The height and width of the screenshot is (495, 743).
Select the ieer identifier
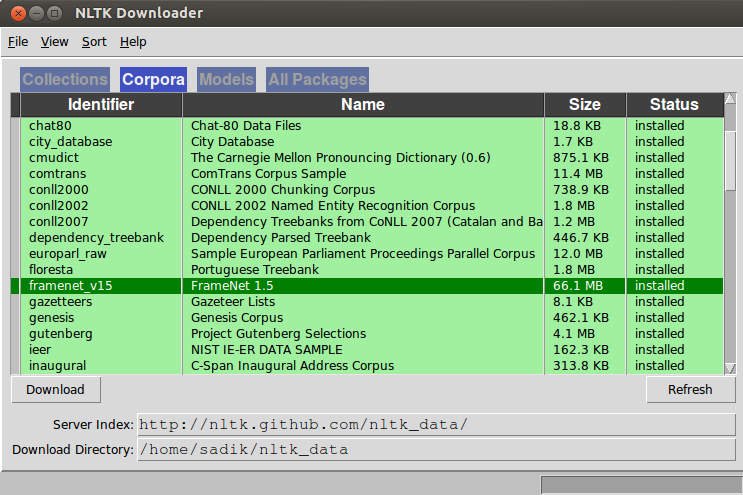(x=40, y=350)
